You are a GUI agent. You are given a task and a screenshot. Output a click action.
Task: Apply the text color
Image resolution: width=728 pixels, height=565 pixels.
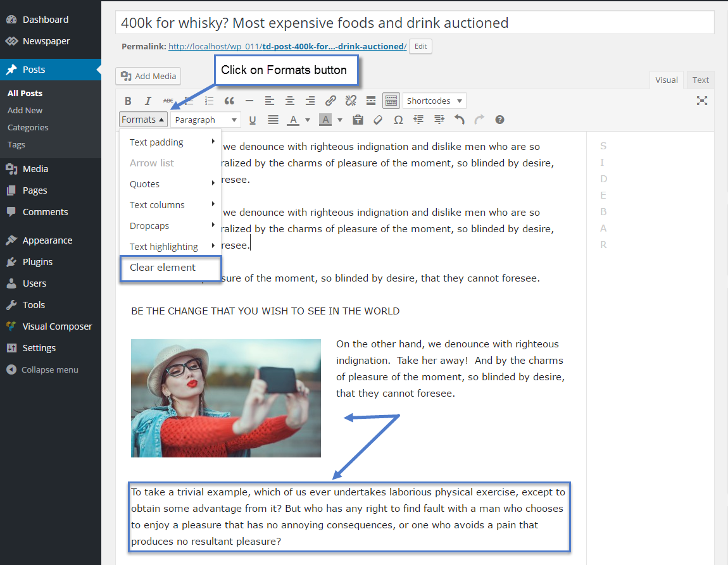coord(293,120)
